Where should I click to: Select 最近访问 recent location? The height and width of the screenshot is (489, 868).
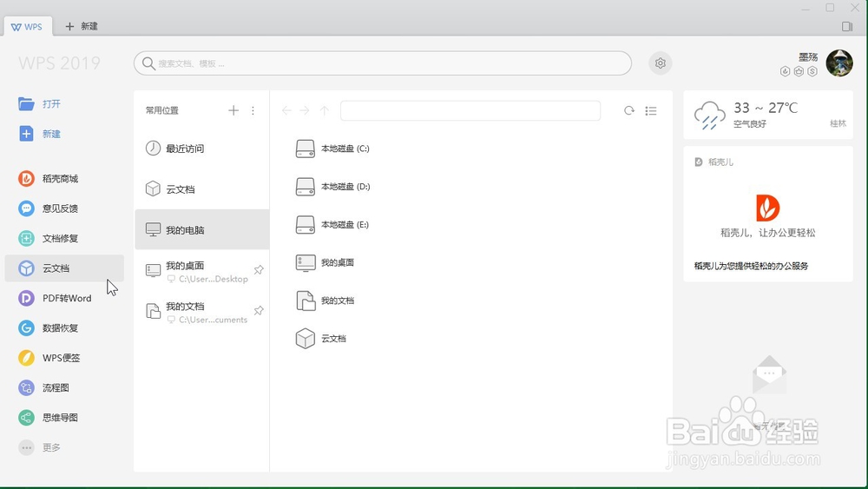(202, 149)
